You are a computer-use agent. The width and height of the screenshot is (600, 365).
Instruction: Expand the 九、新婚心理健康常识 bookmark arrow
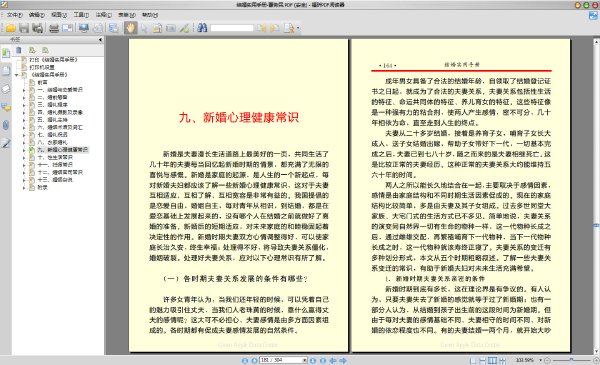(24, 150)
